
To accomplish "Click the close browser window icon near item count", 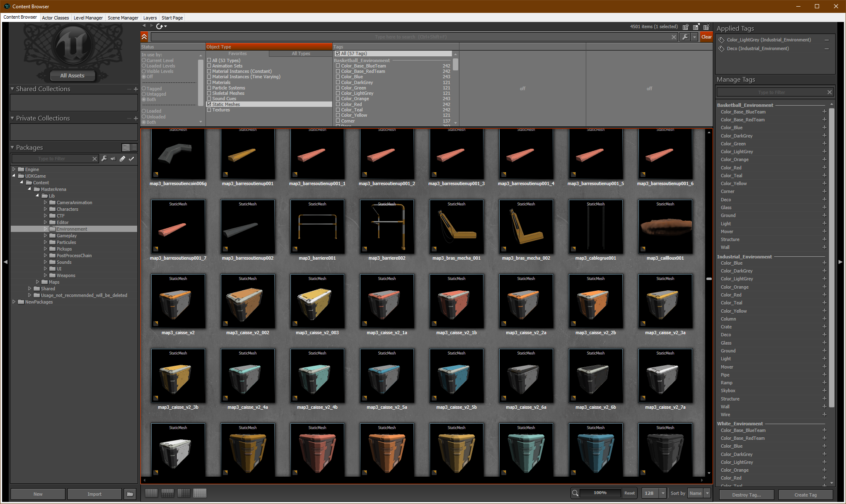I will [x=706, y=27].
